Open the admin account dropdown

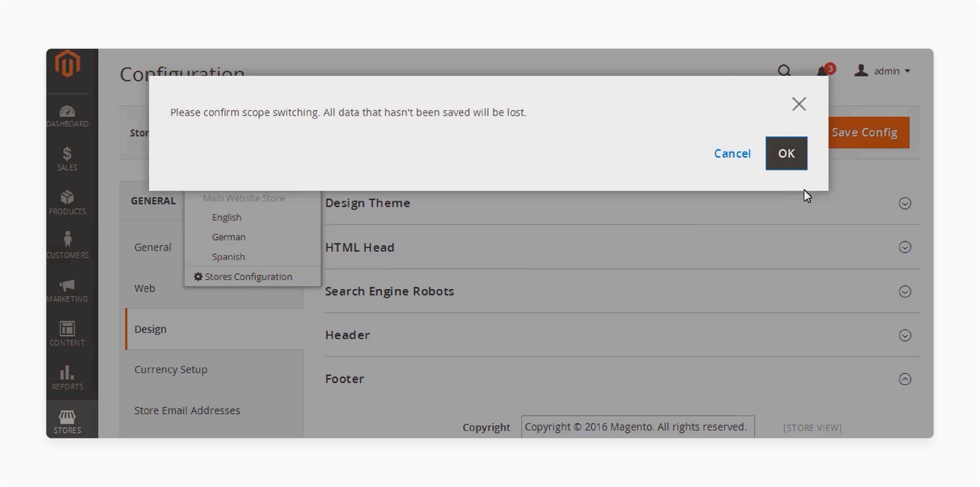click(x=882, y=71)
